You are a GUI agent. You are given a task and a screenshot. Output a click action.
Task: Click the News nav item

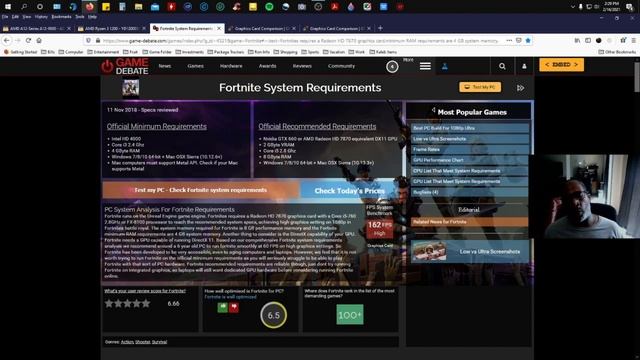(165, 66)
